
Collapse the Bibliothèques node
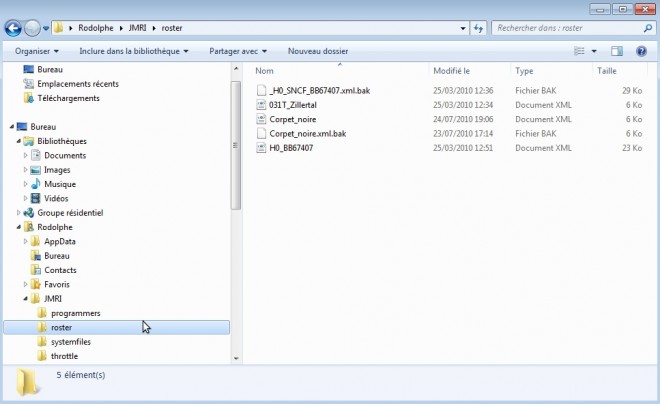click(x=19, y=141)
